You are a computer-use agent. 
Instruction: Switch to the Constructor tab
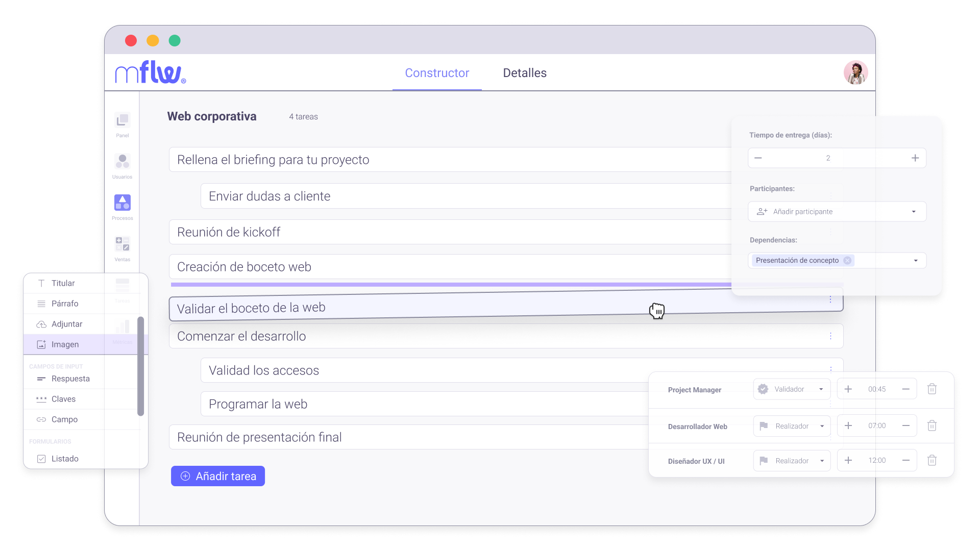coord(437,72)
